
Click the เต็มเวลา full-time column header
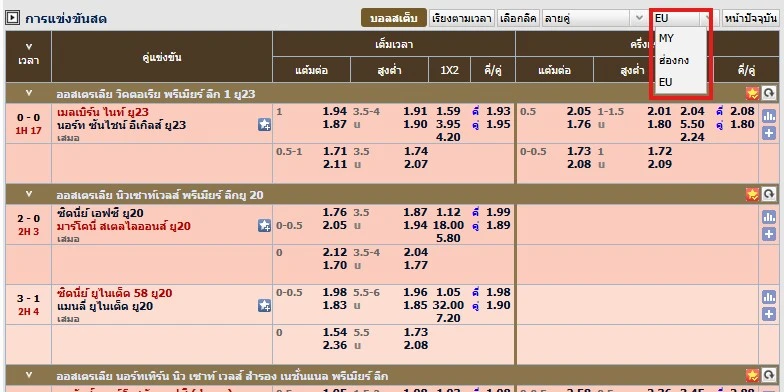394,44
